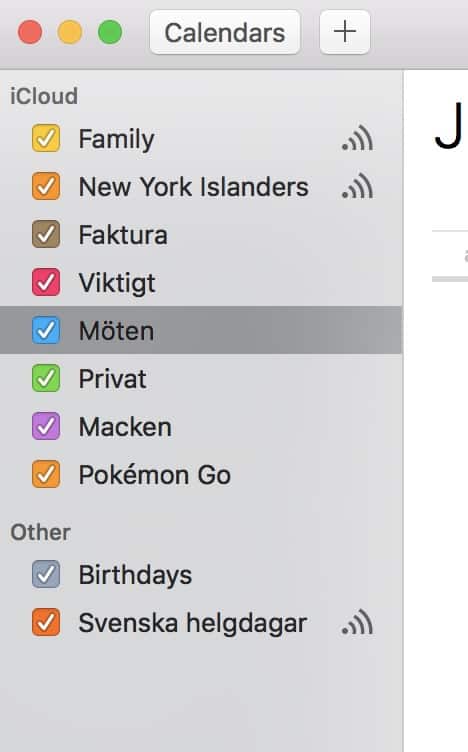Hide the Viktigt calendar via checkbox
This screenshot has height=752, width=468.
pyautogui.click(x=46, y=282)
